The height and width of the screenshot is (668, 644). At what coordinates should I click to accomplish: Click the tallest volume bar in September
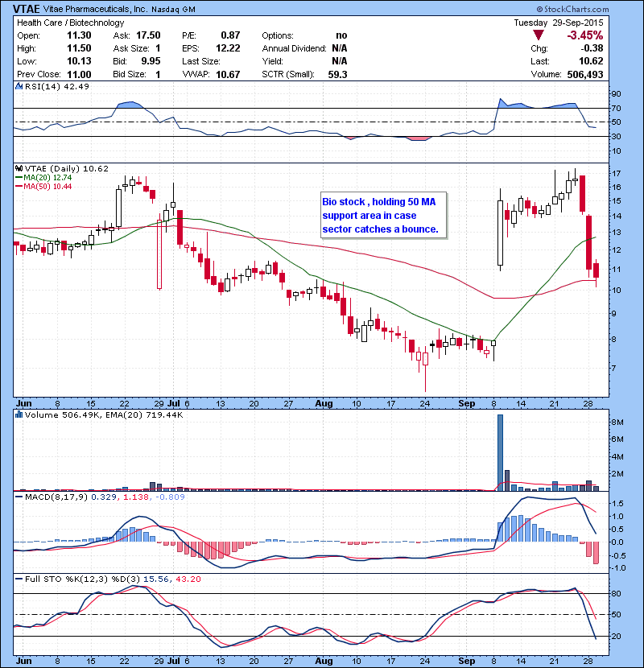coord(501,452)
